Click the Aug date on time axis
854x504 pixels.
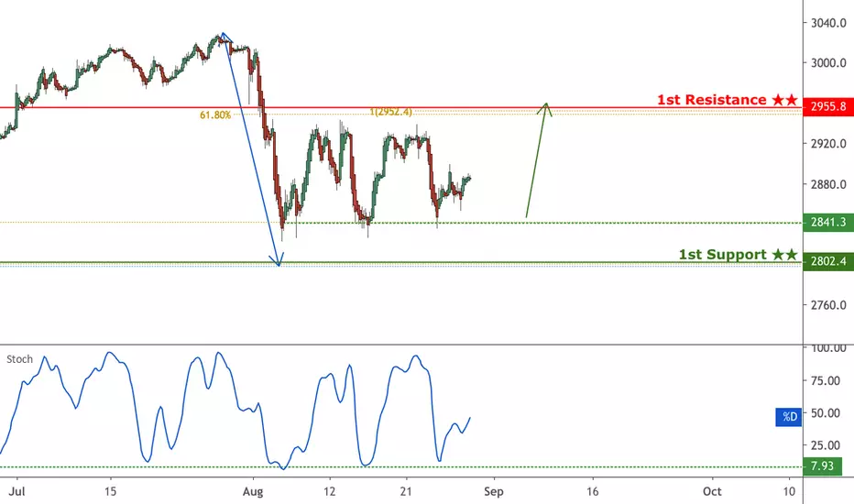click(x=253, y=491)
